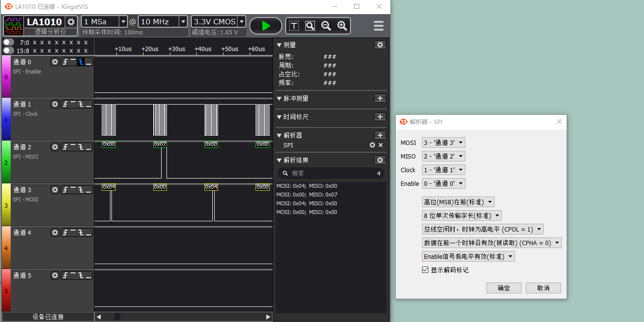Click the 取消 button in the SPI dialog

[543, 287]
